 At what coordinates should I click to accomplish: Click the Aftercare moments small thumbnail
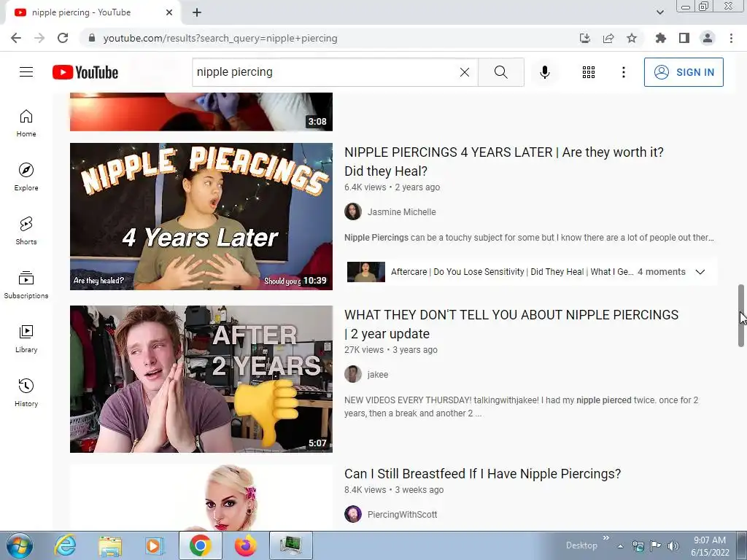click(x=366, y=272)
